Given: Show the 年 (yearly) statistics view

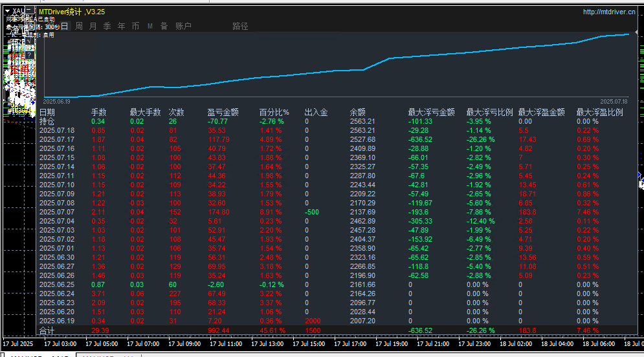Looking at the screenshot, I should 121,26.
